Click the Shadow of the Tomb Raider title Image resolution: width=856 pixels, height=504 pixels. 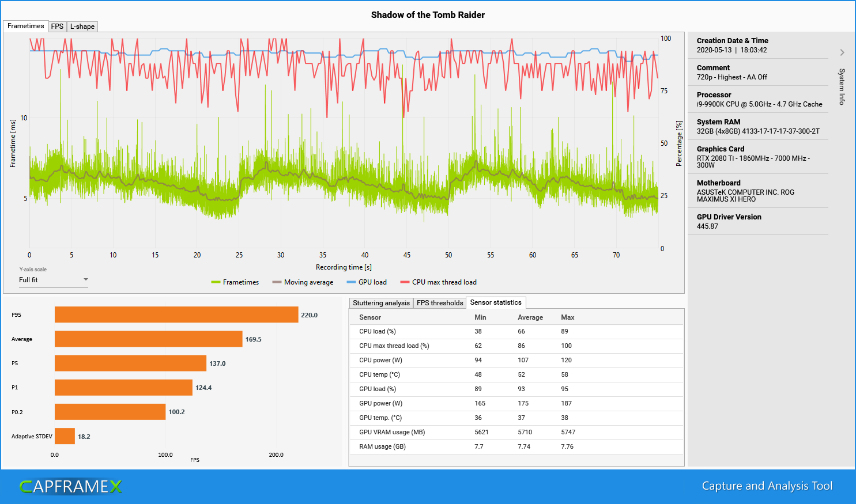pyautogui.click(x=428, y=15)
